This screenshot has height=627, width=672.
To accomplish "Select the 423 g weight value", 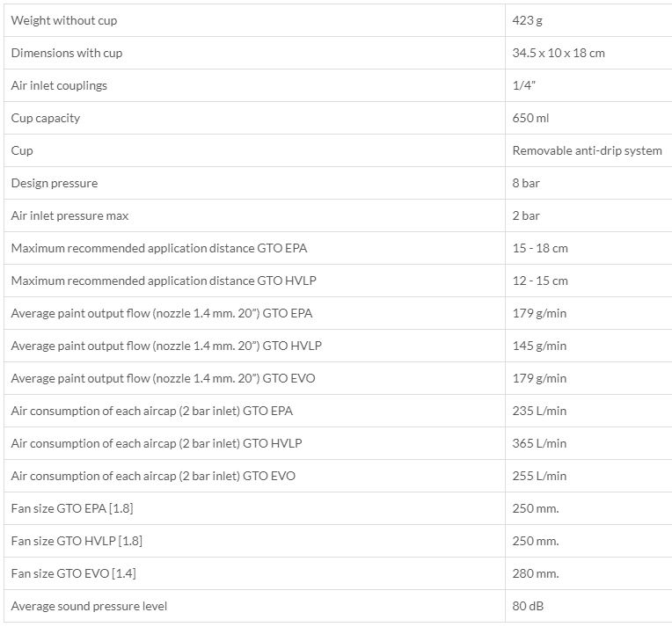I will [528, 20].
